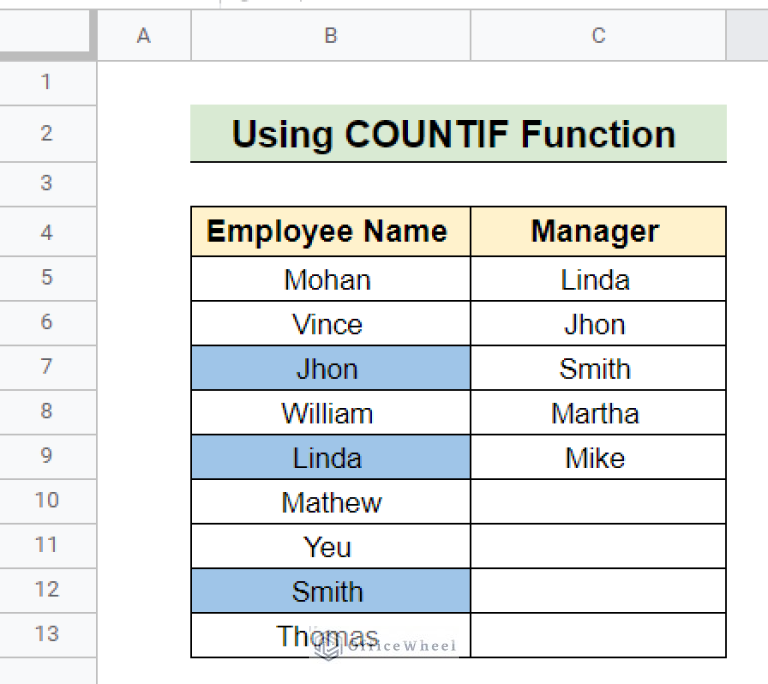Select row 2 header
This screenshot has width=768, height=684.
coord(47,134)
